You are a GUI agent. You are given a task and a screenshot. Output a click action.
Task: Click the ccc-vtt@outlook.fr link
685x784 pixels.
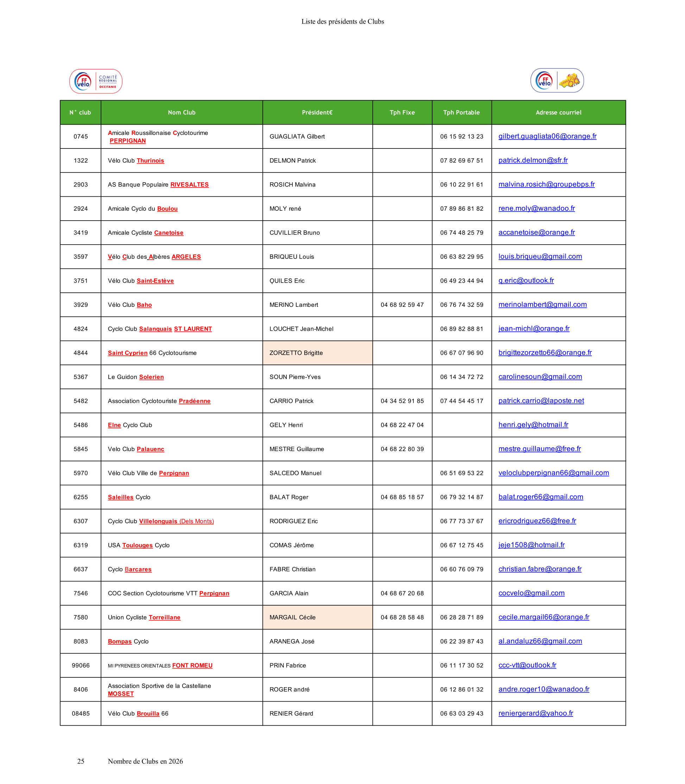click(x=527, y=665)
